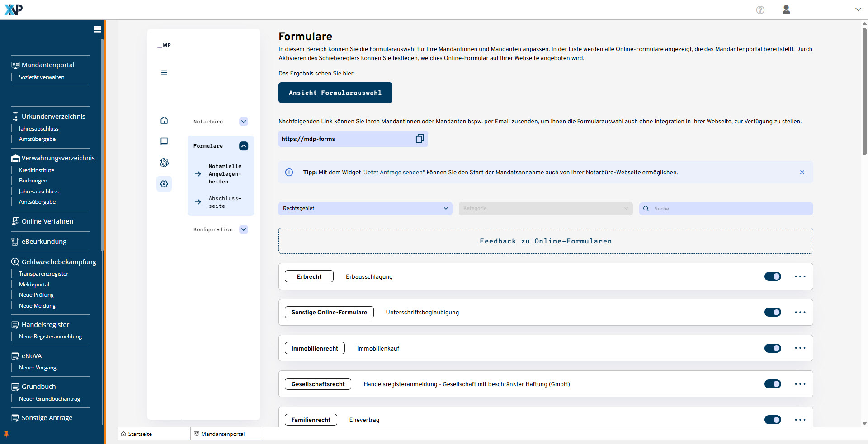Click the copy link icon next to https://mdp-forms

coord(420,139)
